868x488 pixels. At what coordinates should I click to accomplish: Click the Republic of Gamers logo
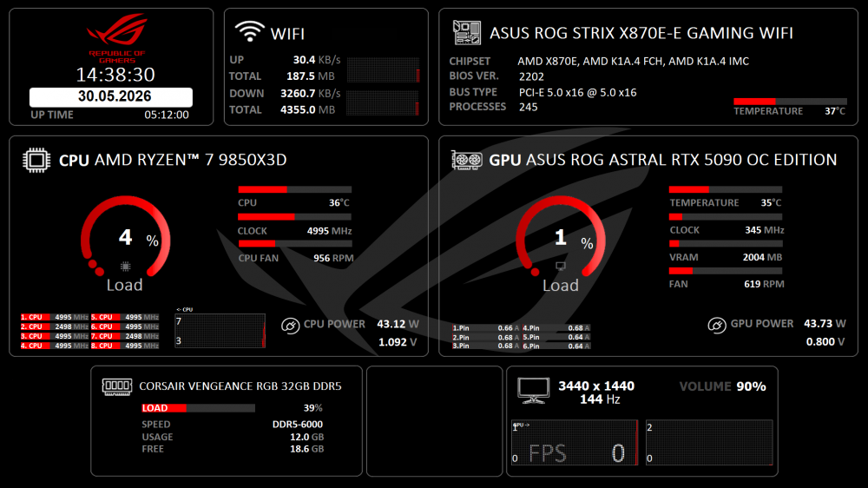pyautogui.click(x=117, y=37)
